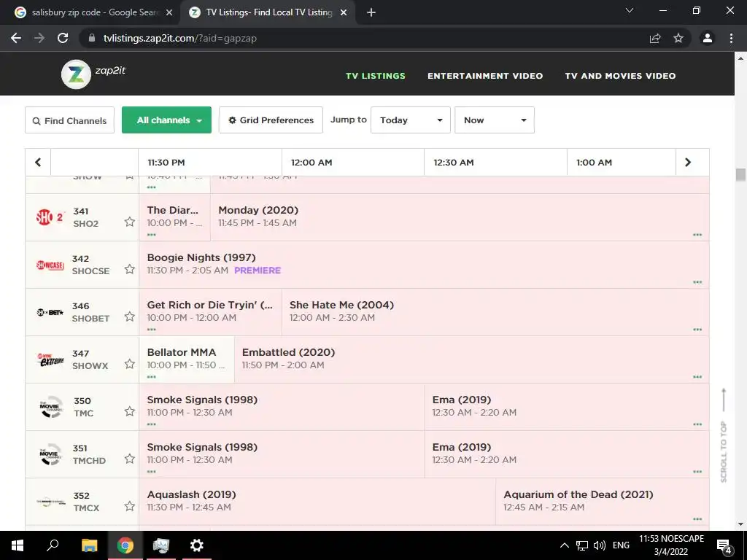The image size is (747, 560).
Task: Open Chrome three-dot menu
Action: coord(731,38)
